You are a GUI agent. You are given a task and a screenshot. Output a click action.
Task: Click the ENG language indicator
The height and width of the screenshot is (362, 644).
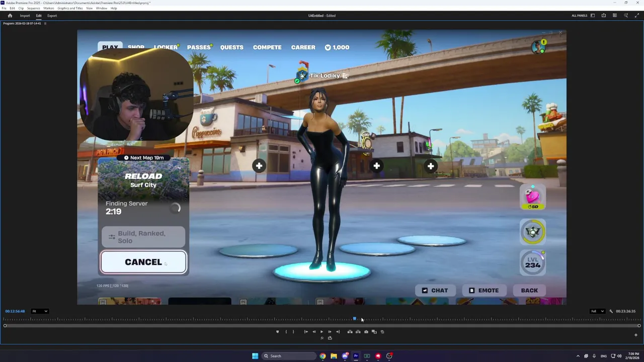603,356
